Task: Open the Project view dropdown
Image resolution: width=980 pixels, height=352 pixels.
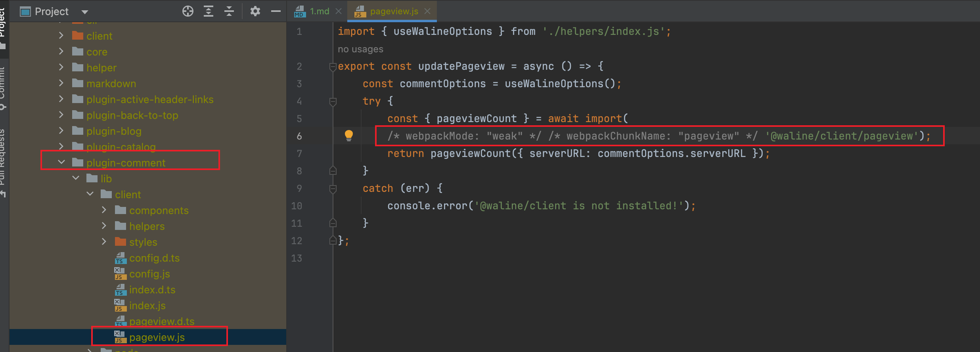Action: pos(85,12)
